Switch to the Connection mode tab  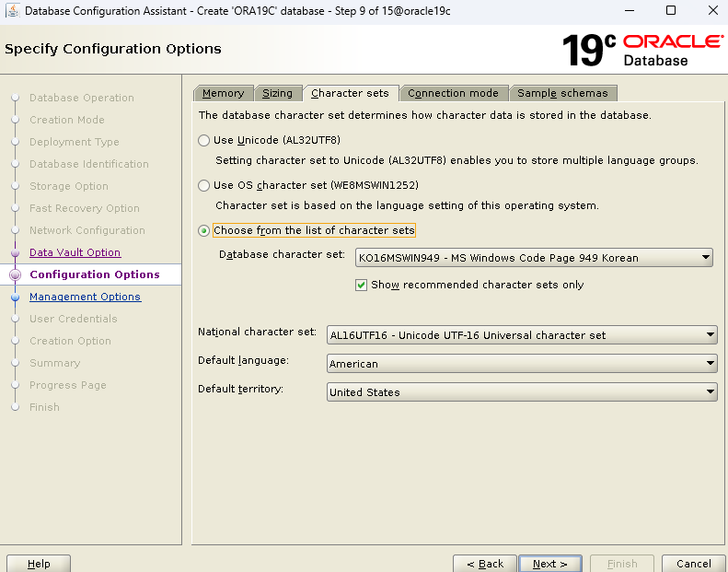(x=453, y=93)
